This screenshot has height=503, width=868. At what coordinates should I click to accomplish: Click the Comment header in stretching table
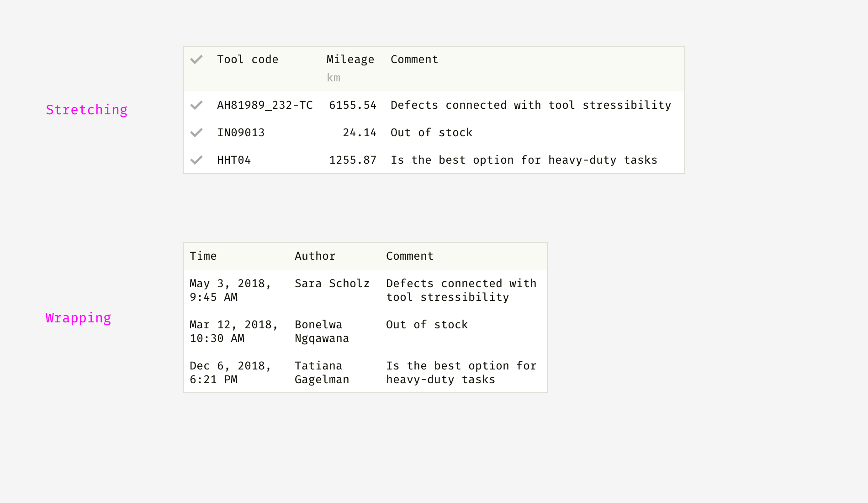point(414,59)
